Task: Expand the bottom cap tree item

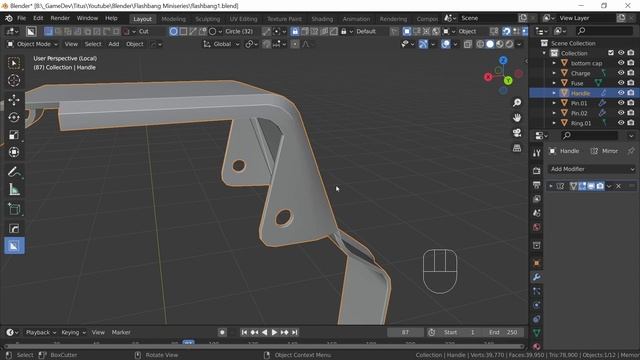Action: pyautogui.click(x=554, y=63)
